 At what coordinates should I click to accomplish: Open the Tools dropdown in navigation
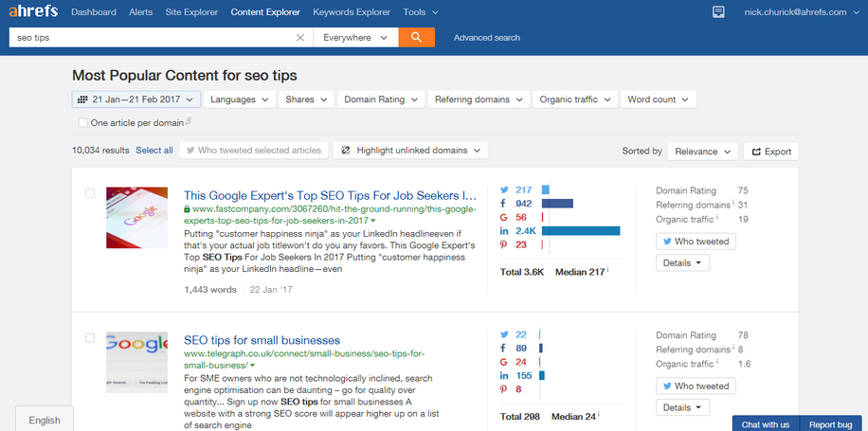coord(421,12)
